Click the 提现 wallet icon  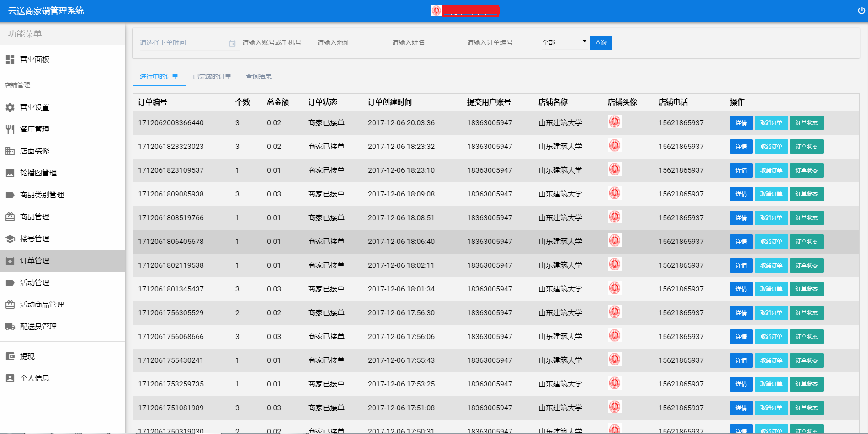10,356
